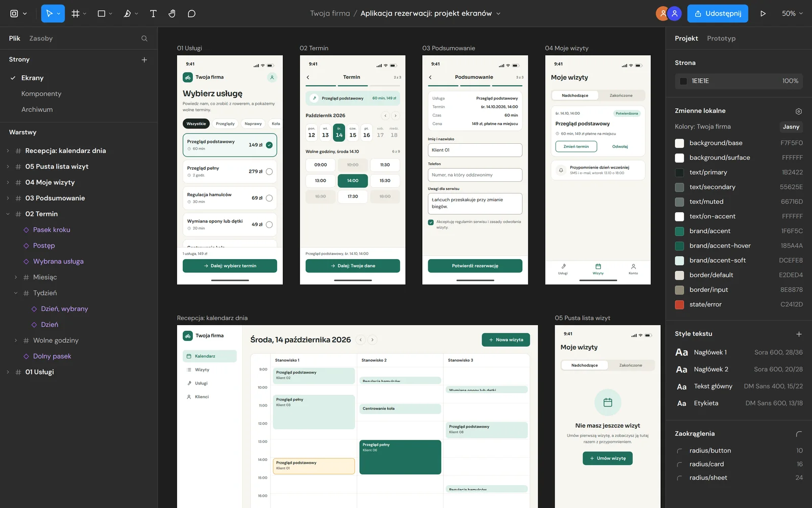Collapse the Tydzień layer group
The height and width of the screenshot is (508, 812).
[16, 293]
